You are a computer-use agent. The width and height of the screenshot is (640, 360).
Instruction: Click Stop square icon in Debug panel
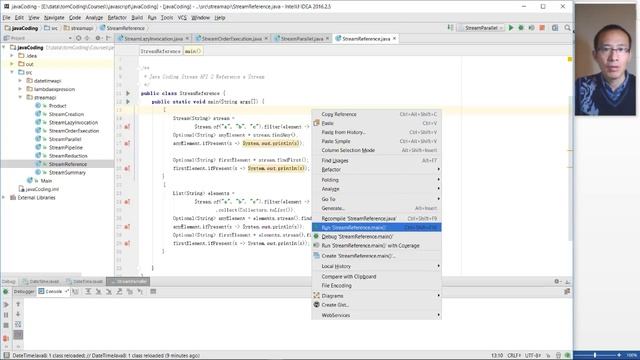(x=6, y=325)
